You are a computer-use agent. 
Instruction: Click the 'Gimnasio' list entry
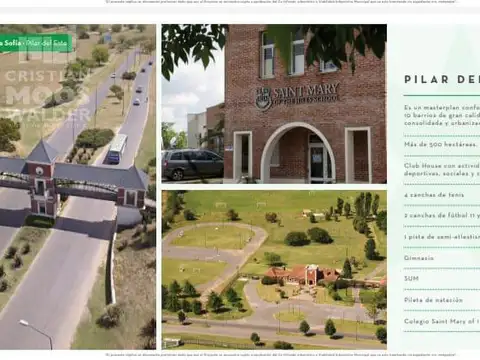pos(419,258)
